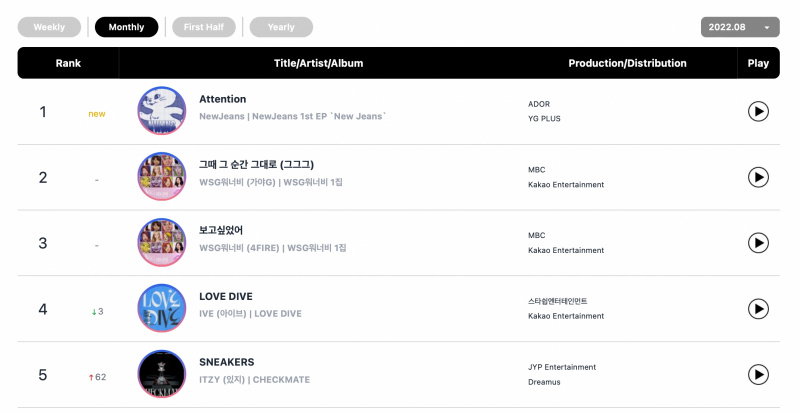Click the Rank column header

(68, 63)
